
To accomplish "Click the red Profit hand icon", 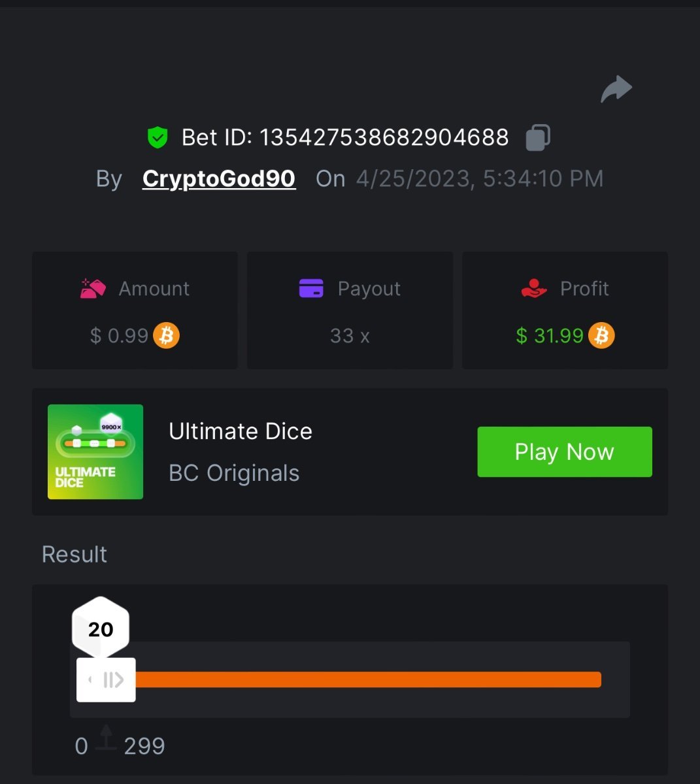I will point(534,288).
